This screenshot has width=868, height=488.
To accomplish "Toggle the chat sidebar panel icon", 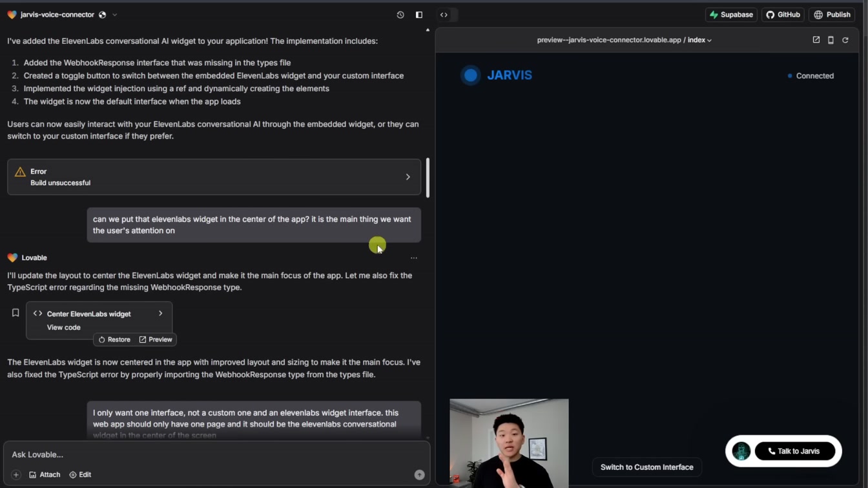I will [x=419, y=15].
